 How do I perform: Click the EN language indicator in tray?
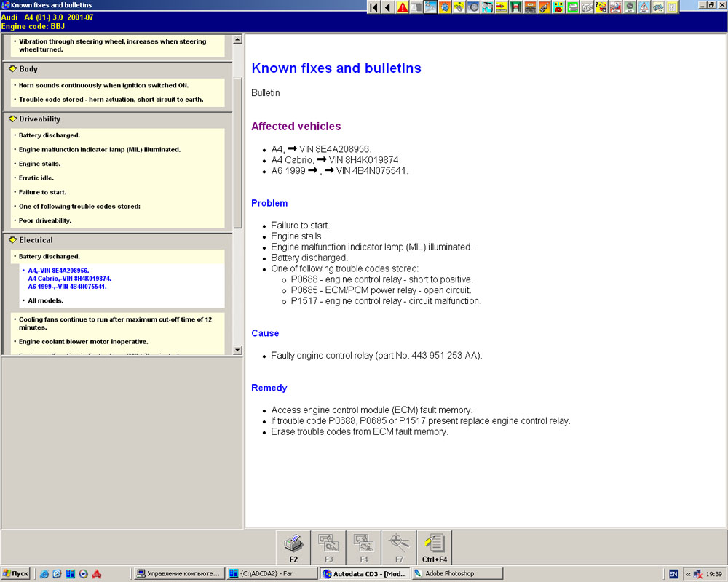click(673, 573)
